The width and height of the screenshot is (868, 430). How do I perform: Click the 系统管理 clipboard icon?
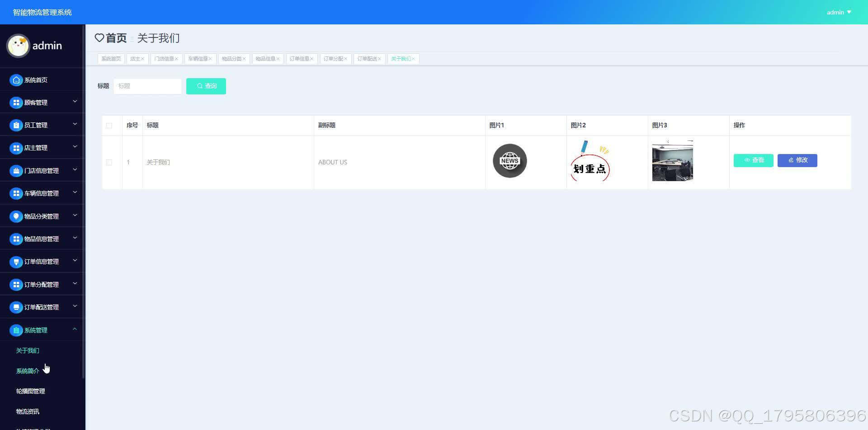click(x=16, y=330)
